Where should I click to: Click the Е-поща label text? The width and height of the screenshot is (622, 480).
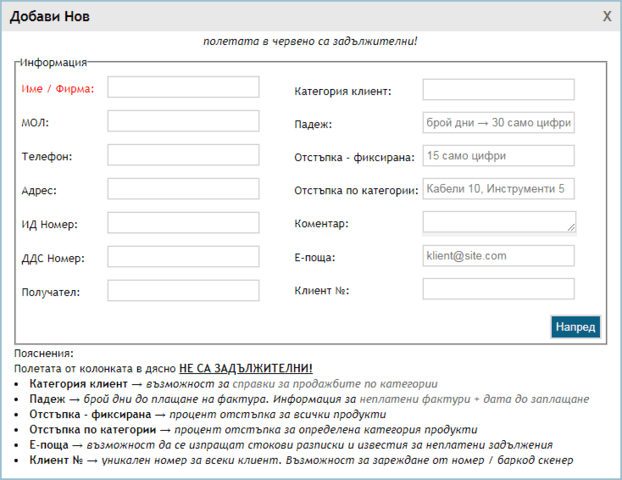click(316, 257)
